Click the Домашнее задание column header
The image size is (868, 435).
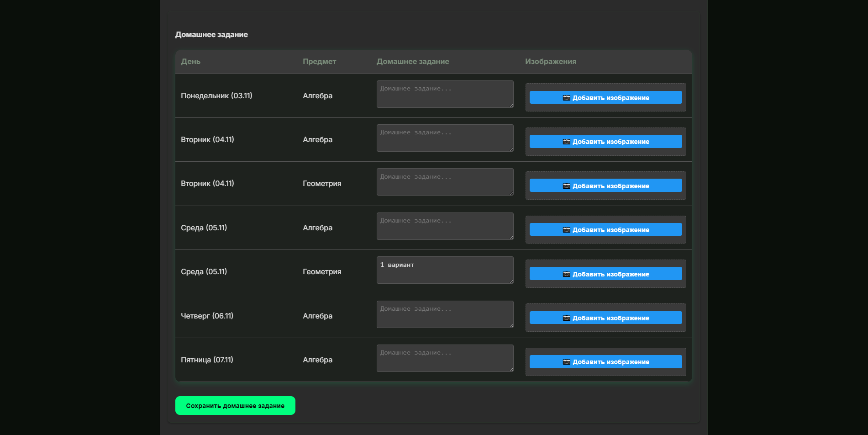(413, 62)
